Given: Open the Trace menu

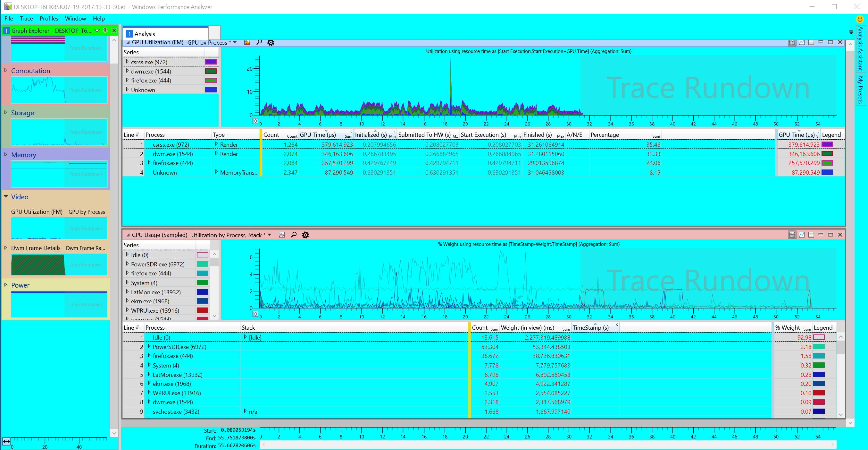Looking at the screenshot, I should pyautogui.click(x=26, y=19).
